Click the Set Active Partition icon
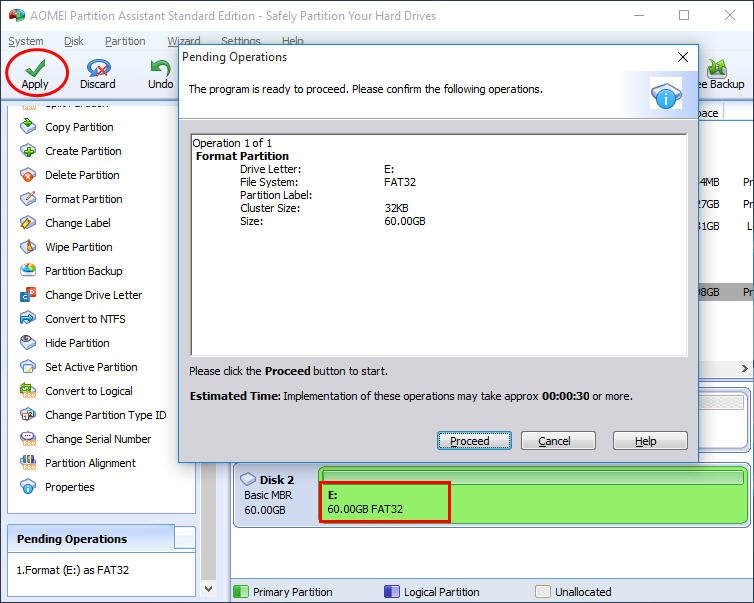Viewport: 754px width, 603px height. 28,366
